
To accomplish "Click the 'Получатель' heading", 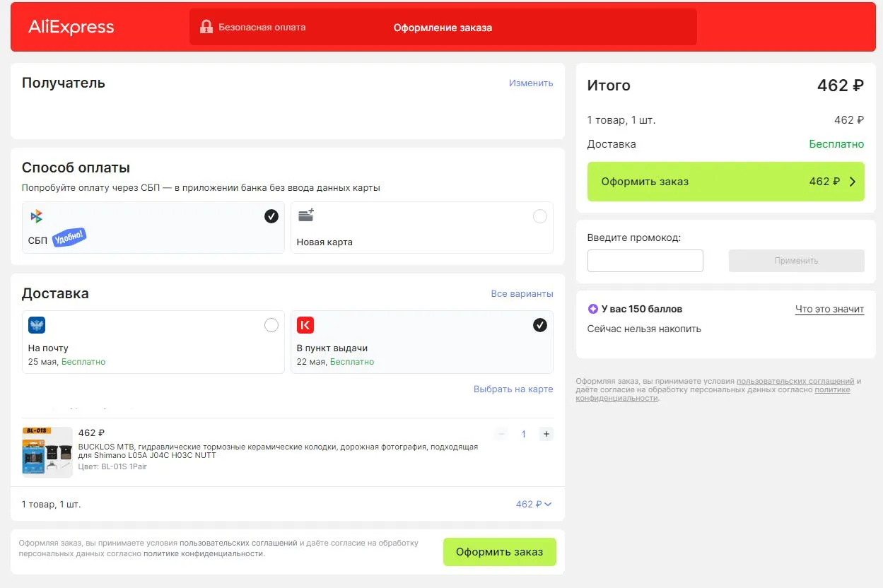I will pos(64,83).
